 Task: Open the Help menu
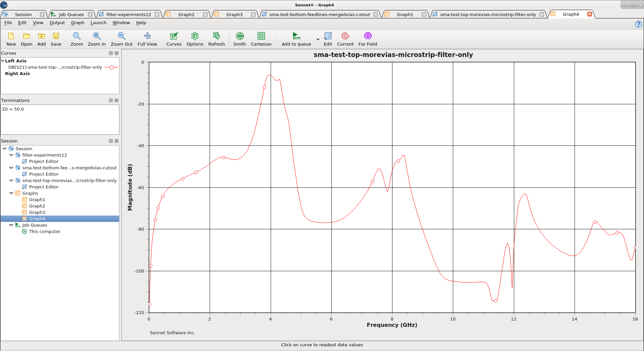[141, 23]
